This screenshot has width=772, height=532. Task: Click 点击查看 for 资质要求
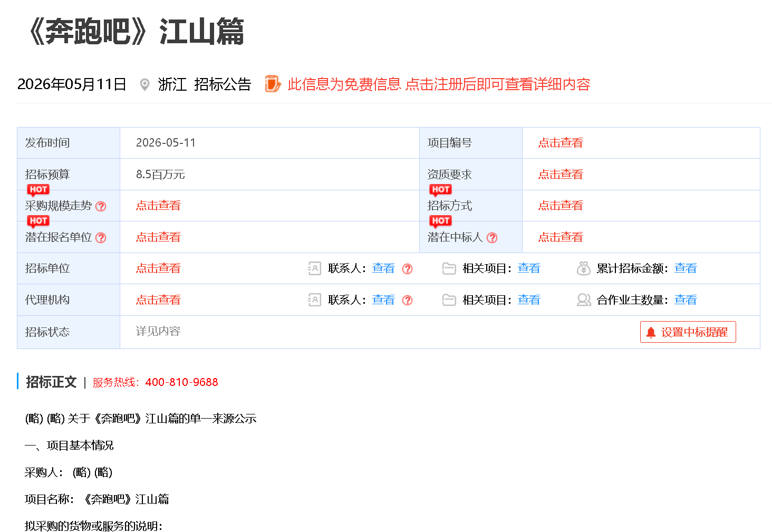pyautogui.click(x=561, y=175)
